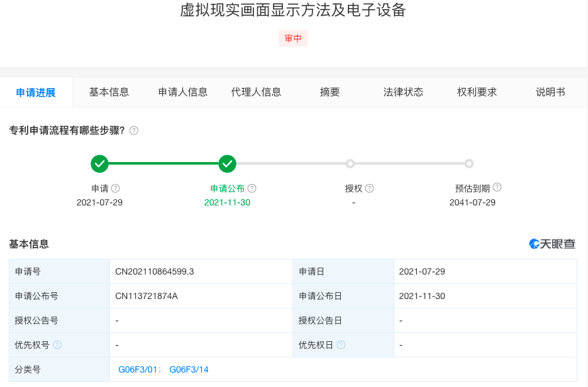Click the help icon next to 预估到期
Screen dimensions: 588x387
click(x=497, y=187)
